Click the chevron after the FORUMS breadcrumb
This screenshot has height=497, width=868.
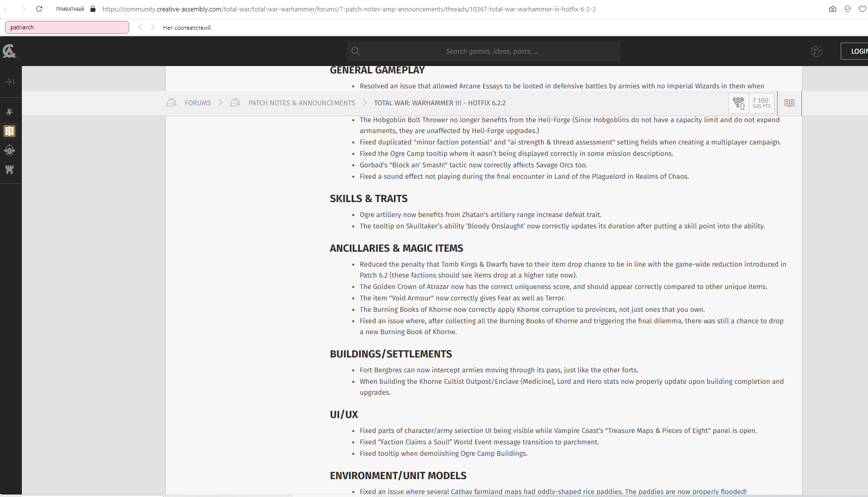point(220,103)
